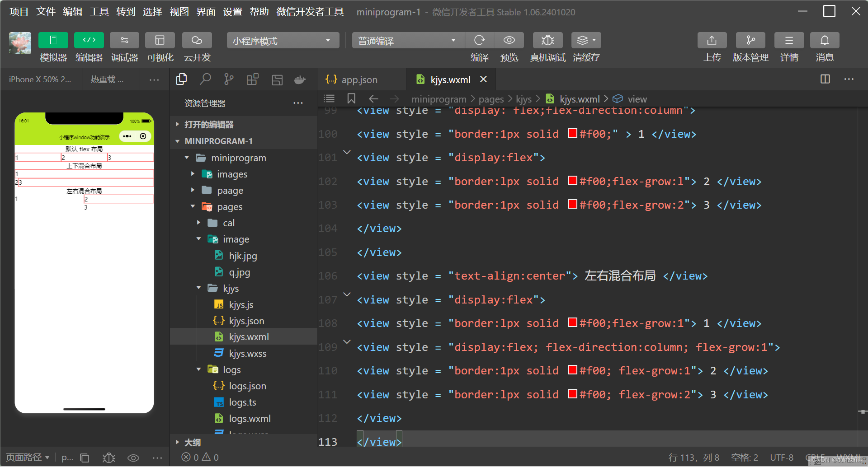
Task: Open the explorer files icon
Action: (x=182, y=79)
